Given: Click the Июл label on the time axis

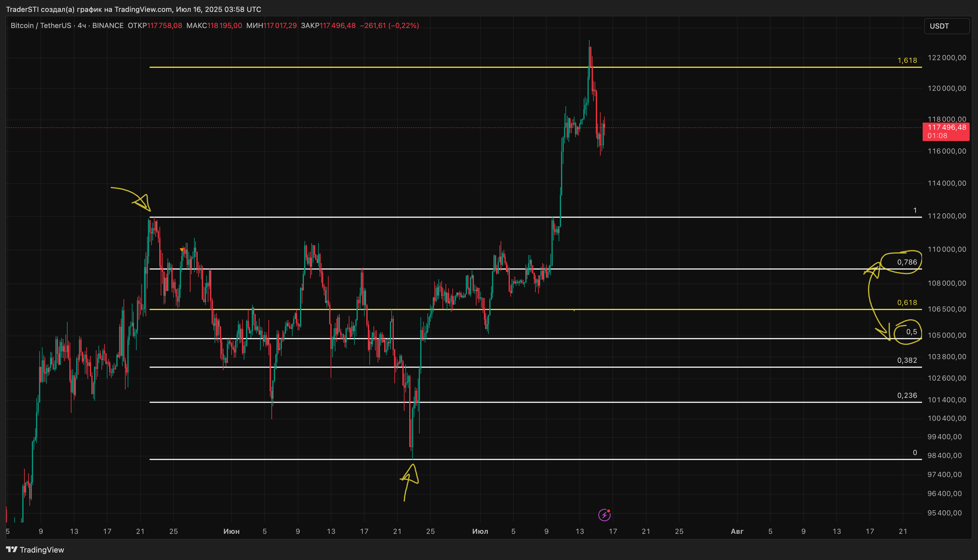Looking at the screenshot, I should pos(480,531).
